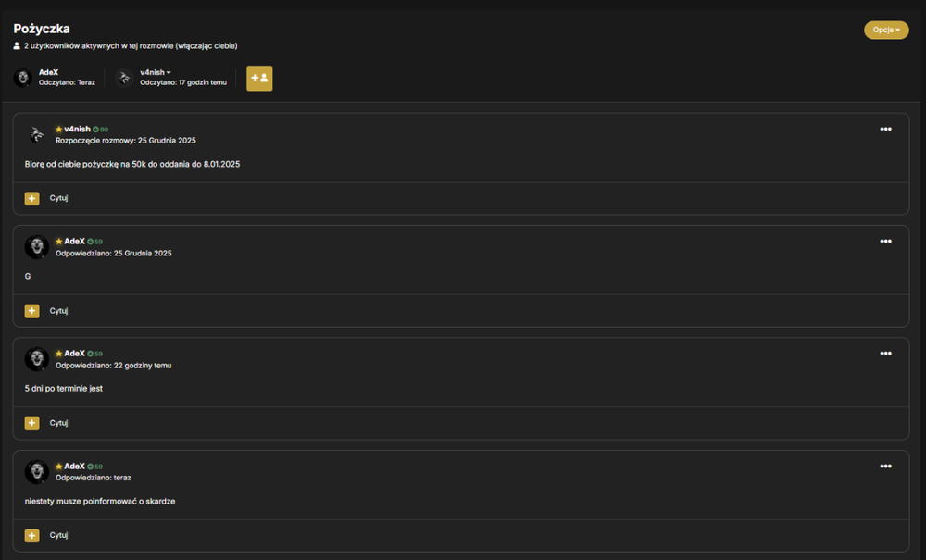Toggle multi-quote plus on "5 dni po terminie jest"
The height and width of the screenshot is (560, 926).
31,423
